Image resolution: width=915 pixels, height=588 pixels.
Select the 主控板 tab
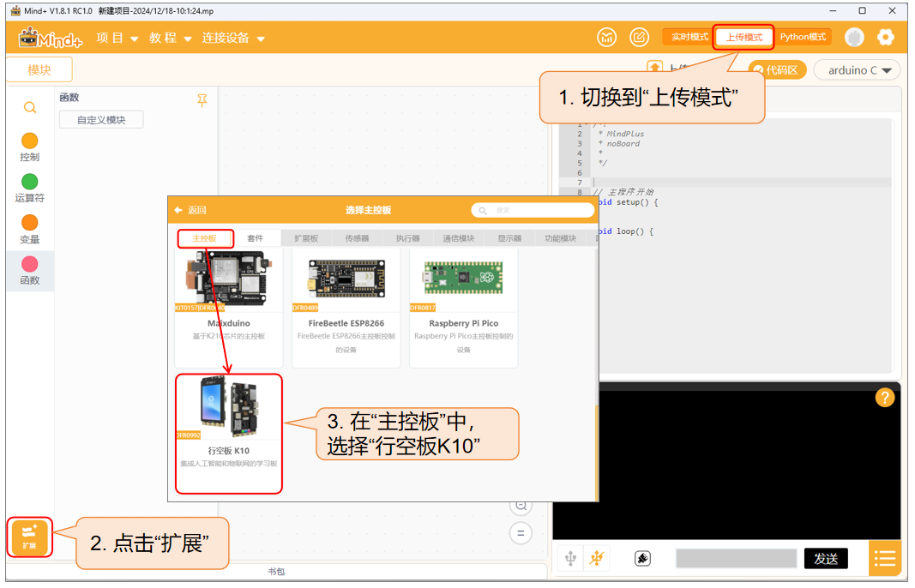205,238
